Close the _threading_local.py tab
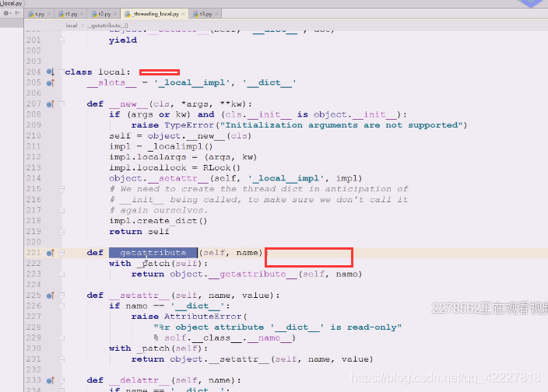This screenshot has height=392, width=548. (183, 14)
